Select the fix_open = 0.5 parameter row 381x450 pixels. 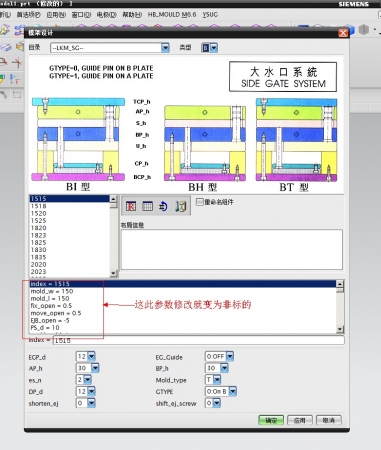[183, 306]
